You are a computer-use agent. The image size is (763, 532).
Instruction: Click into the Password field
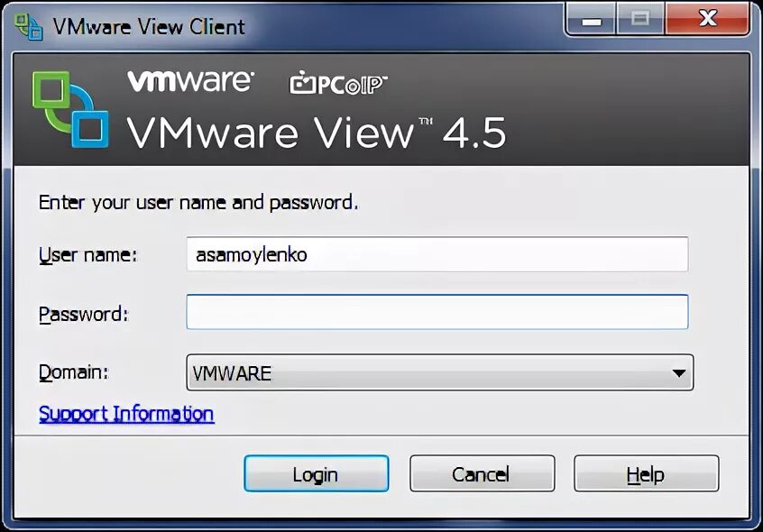pos(437,312)
